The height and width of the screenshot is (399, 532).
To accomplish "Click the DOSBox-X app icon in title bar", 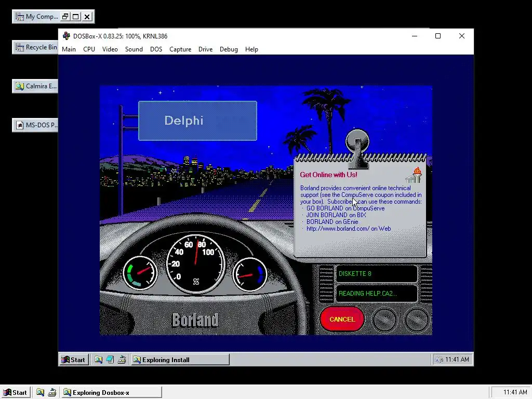I will pyautogui.click(x=66, y=36).
